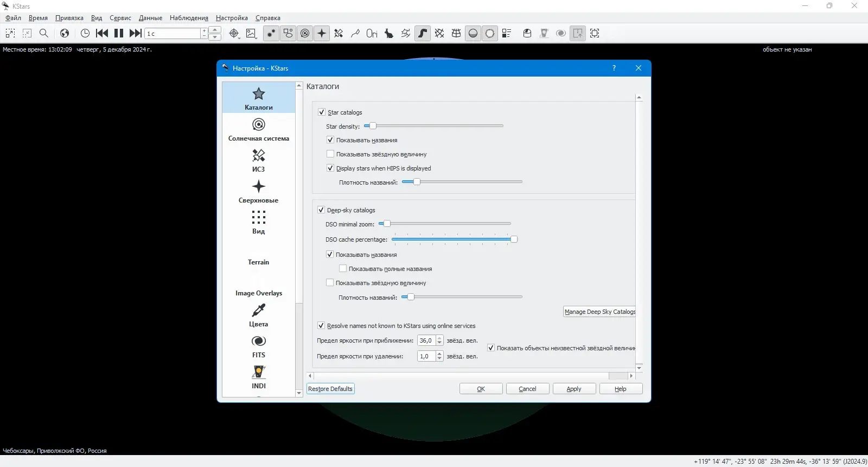Click Cancel in the settings dialog
The width and height of the screenshot is (868, 467).
click(528, 389)
